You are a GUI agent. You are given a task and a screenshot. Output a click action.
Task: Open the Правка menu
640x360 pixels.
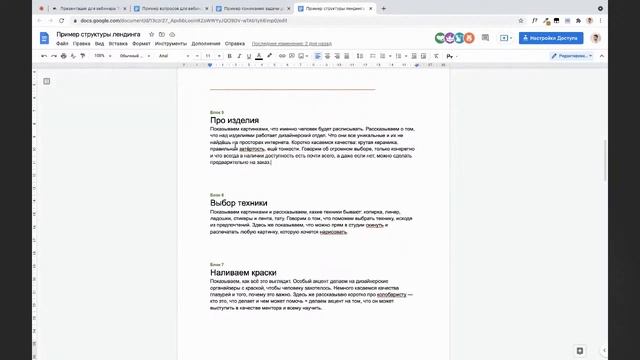pyautogui.click(x=81, y=44)
